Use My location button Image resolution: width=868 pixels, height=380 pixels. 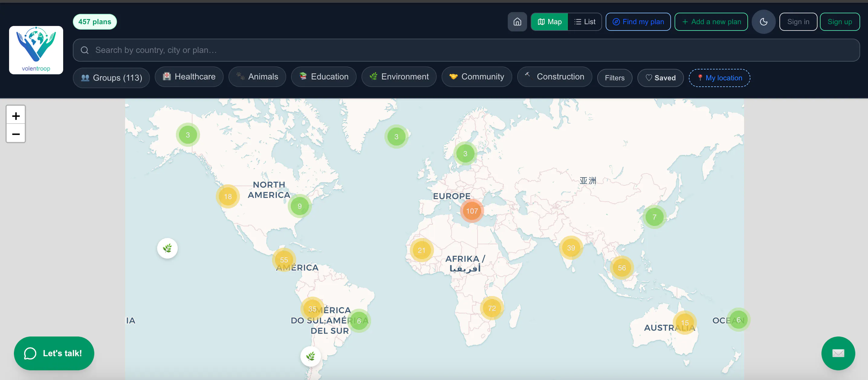click(x=719, y=78)
